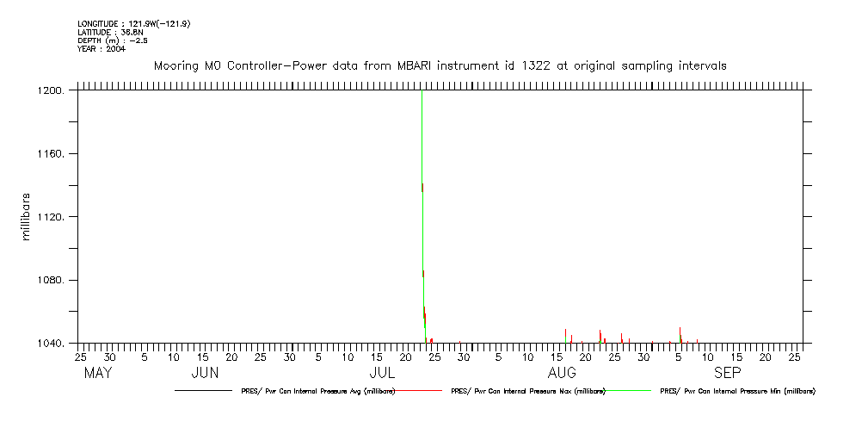Select the Internal Pressure Min legend label
The image size is (868, 434).
tap(737, 391)
